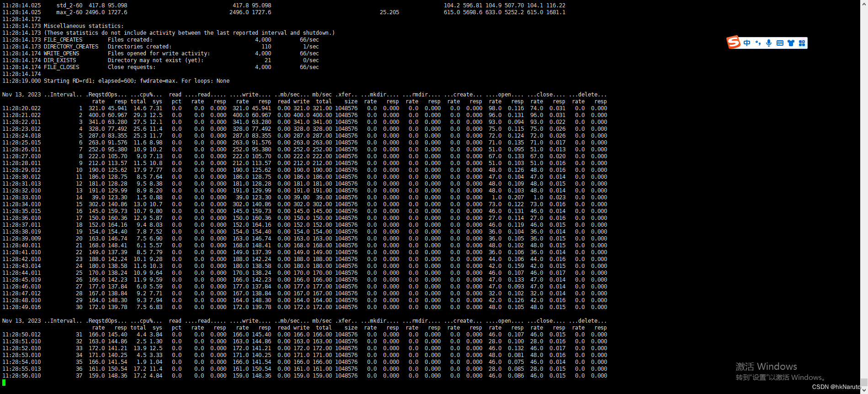Select the "FILE_CLOSES" statistic label
This screenshot has width=868, height=394.
(x=61, y=67)
